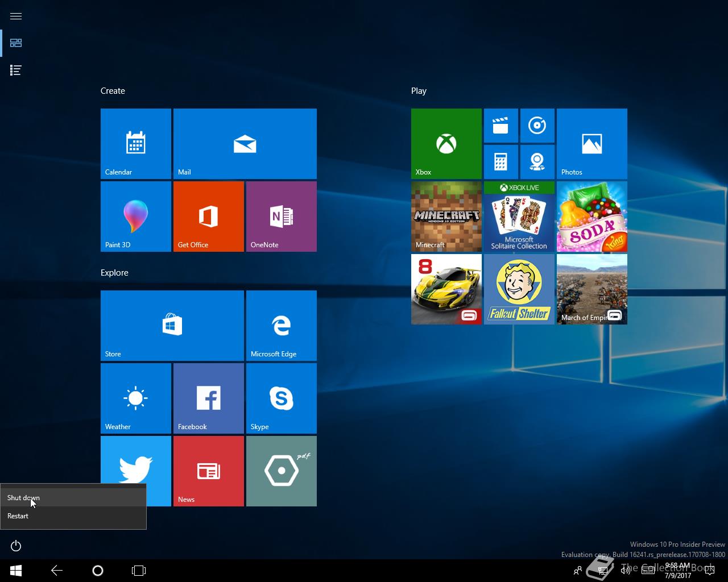Click the Power button icon
This screenshot has height=582, width=728.
click(16, 546)
